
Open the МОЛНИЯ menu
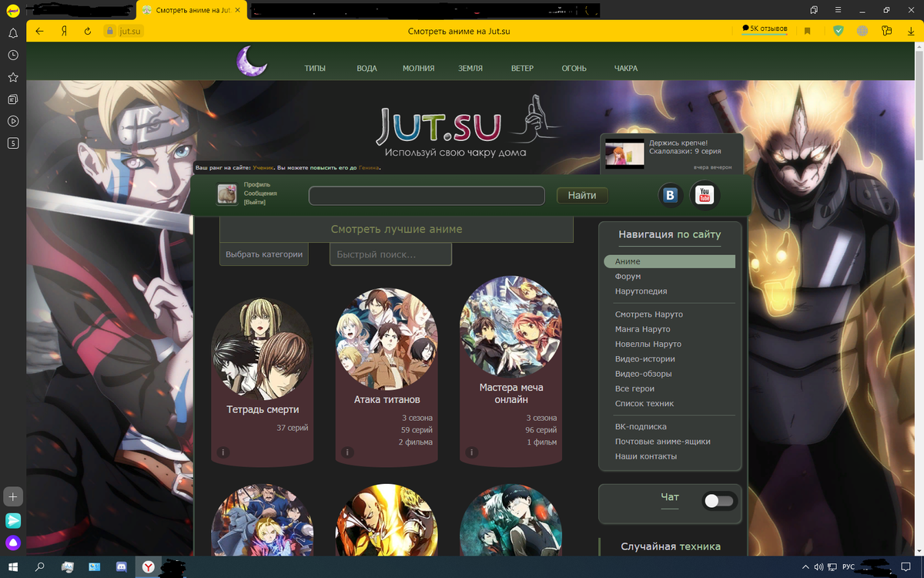418,69
